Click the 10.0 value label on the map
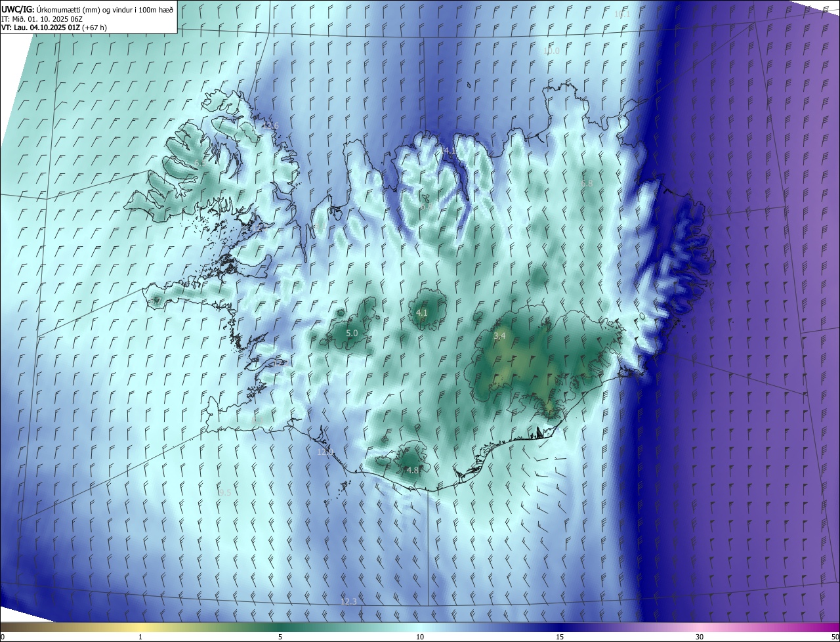Image resolution: width=840 pixels, height=642 pixels. pos(551,51)
